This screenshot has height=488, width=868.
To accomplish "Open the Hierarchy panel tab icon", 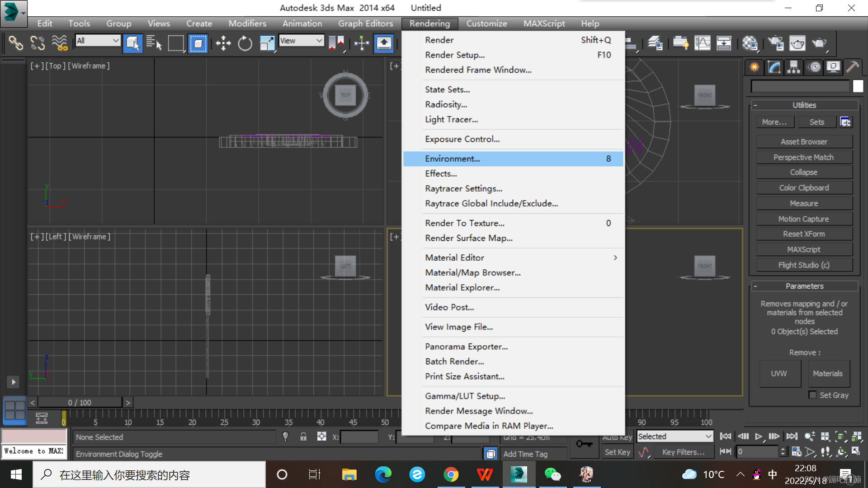I will click(x=793, y=67).
